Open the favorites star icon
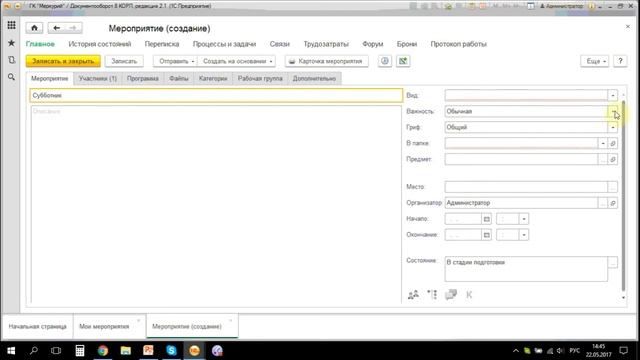Screen dimensions: 640x360 click(11, 43)
